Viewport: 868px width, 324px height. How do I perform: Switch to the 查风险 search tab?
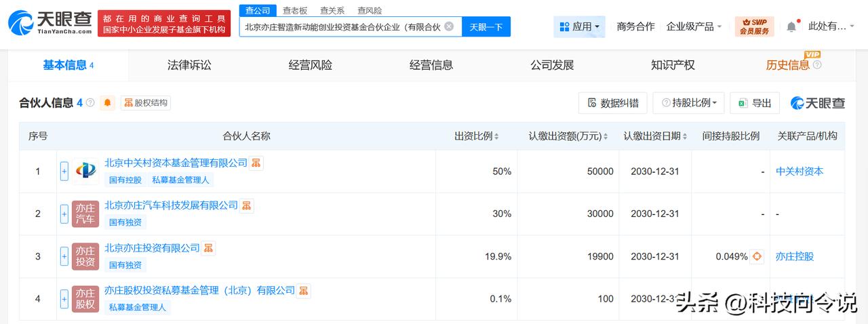coord(370,10)
